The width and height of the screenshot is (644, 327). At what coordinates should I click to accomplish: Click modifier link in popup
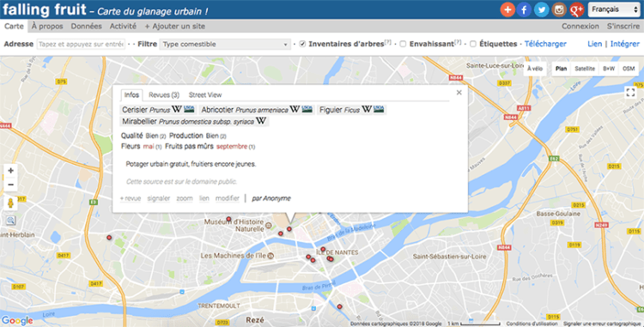click(228, 198)
